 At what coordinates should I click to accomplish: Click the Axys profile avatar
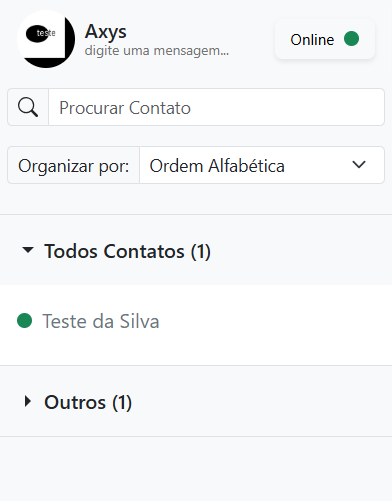(46, 39)
